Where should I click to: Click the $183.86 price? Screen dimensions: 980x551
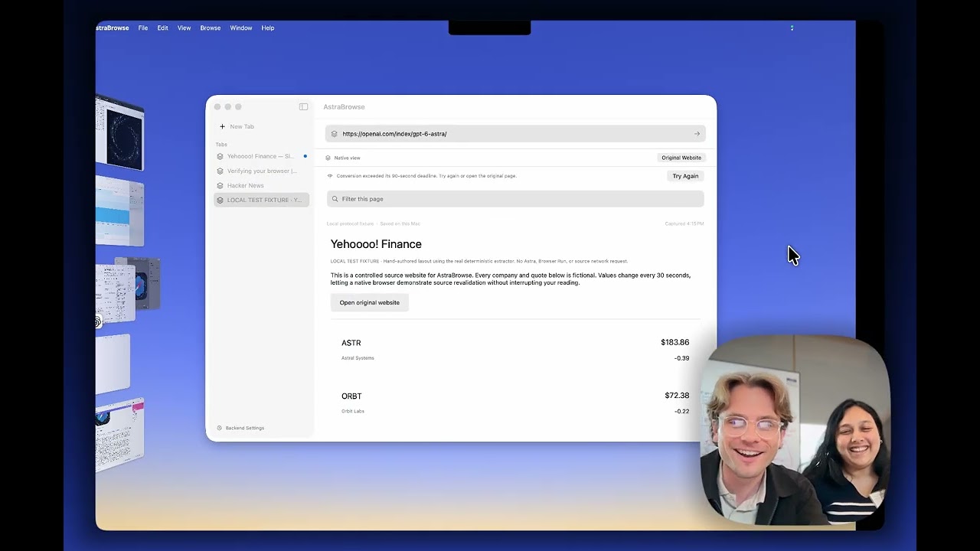(x=675, y=342)
